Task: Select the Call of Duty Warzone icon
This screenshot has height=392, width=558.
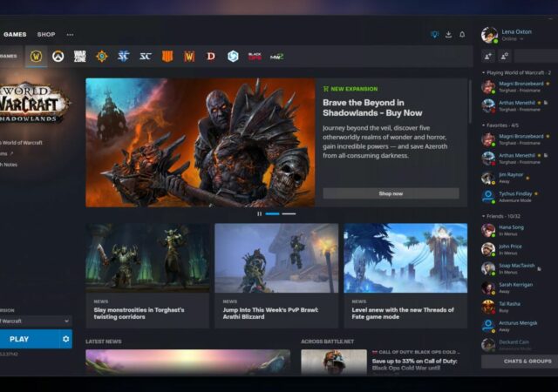Action: click(80, 56)
